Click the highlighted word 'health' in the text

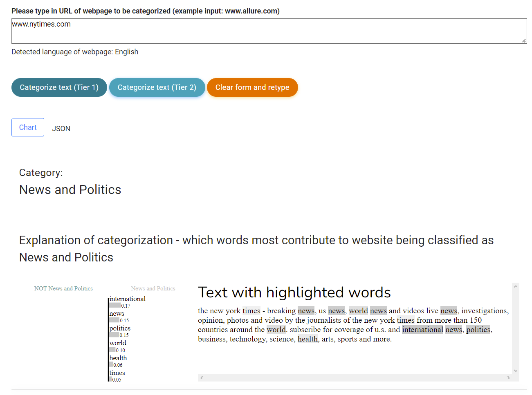tap(308, 339)
